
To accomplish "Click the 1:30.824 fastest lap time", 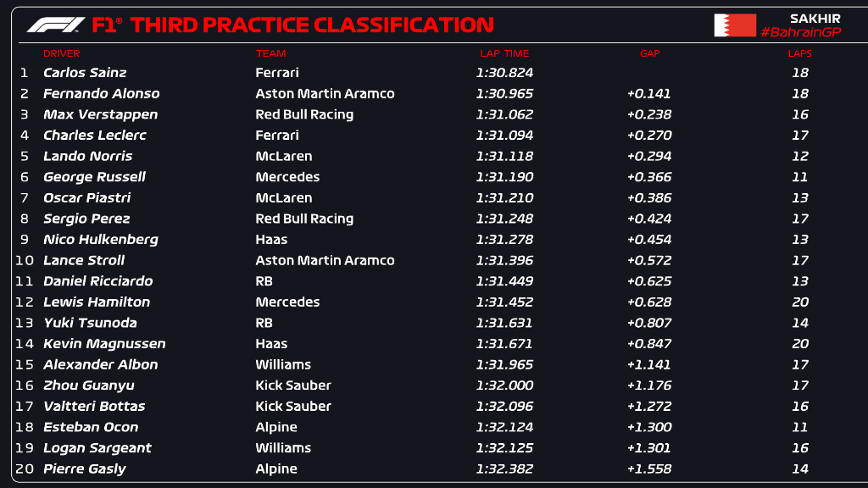I will pos(504,73).
